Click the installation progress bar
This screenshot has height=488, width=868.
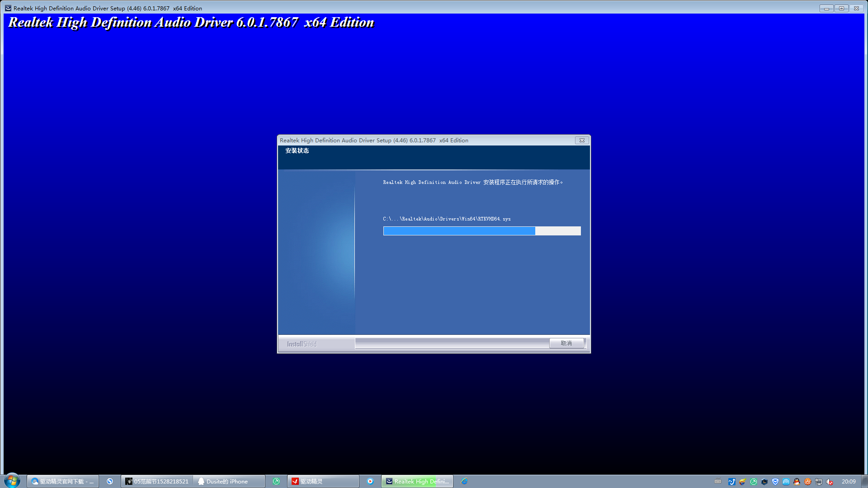coord(482,231)
